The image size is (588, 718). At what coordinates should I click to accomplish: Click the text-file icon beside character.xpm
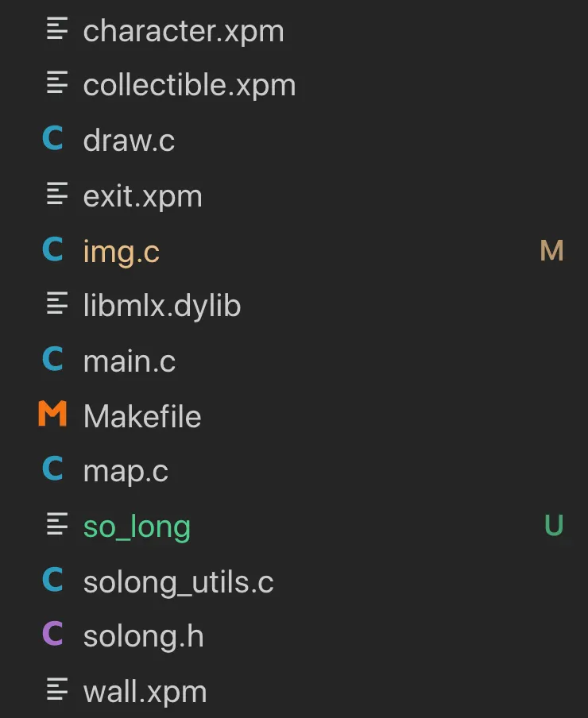tap(56, 30)
